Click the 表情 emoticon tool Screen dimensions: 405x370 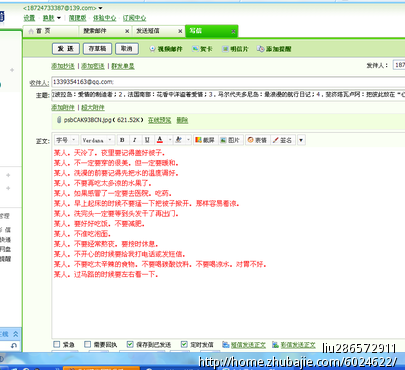(x=257, y=140)
